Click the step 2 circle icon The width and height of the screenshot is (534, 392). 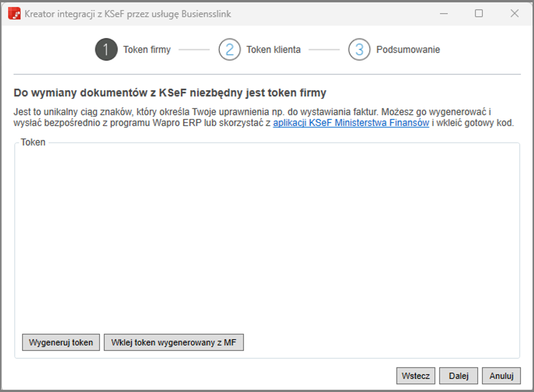(229, 50)
